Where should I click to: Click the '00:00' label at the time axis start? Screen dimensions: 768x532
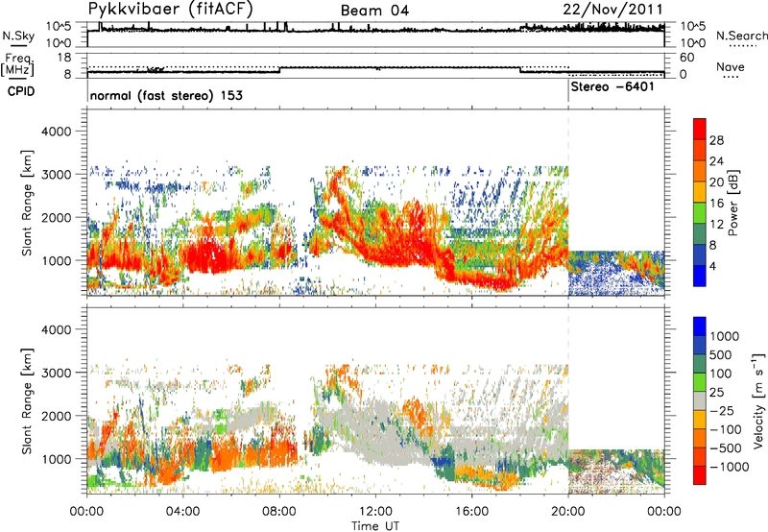point(87,511)
